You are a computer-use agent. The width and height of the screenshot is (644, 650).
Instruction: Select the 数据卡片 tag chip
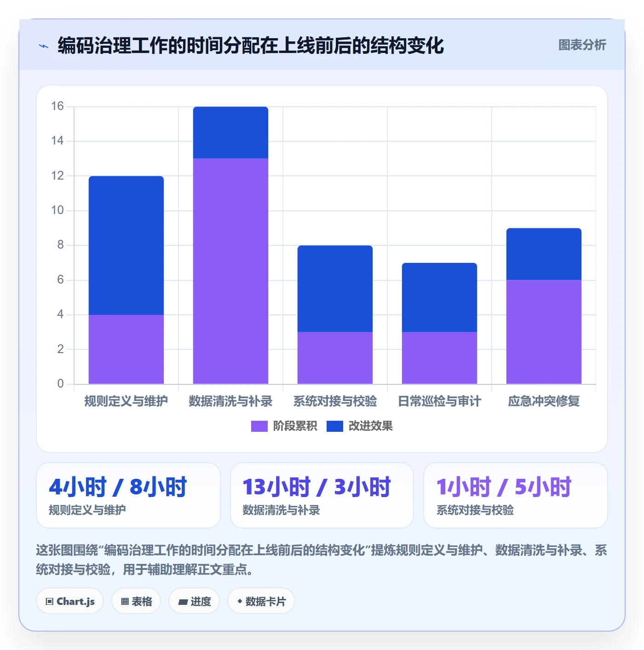coord(261,601)
